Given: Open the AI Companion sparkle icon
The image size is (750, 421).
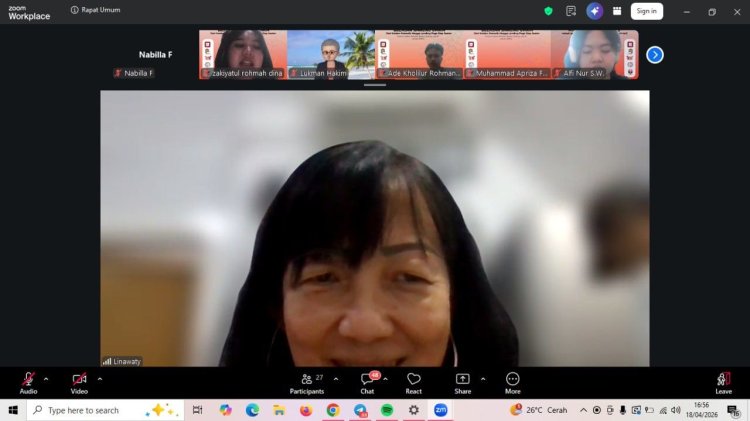Looking at the screenshot, I should (595, 11).
